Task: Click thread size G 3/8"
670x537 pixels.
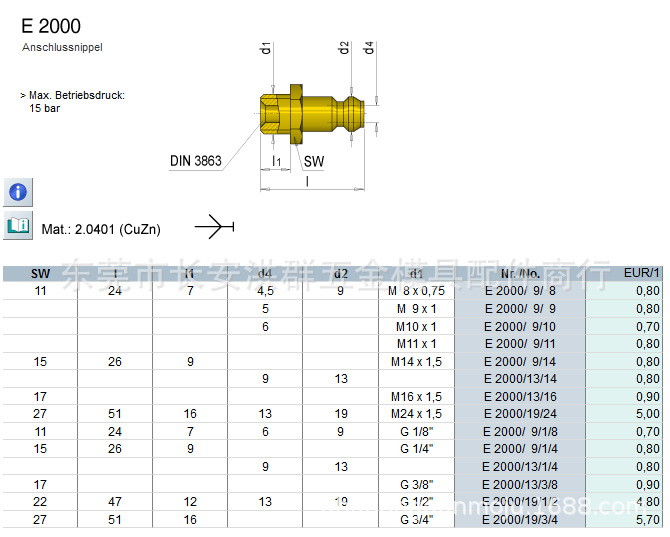Action: [x=416, y=485]
